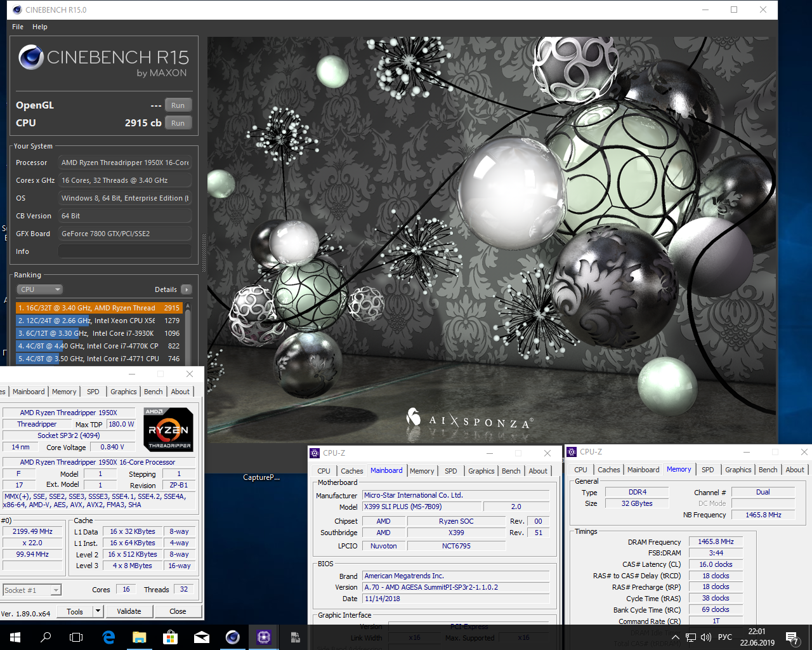Open Microsoft Store from the taskbar
This screenshot has width=812, height=650.
pos(170,637)
